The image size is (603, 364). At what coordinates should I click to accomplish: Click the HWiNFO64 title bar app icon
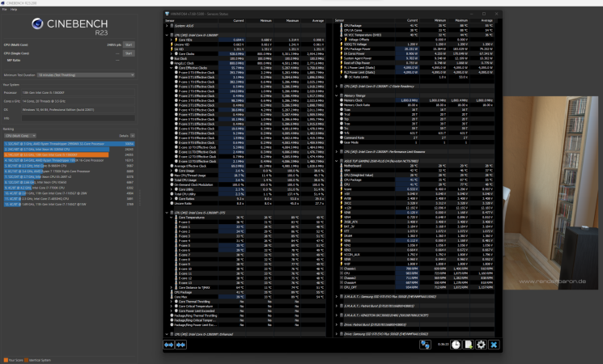coord(168,14)
